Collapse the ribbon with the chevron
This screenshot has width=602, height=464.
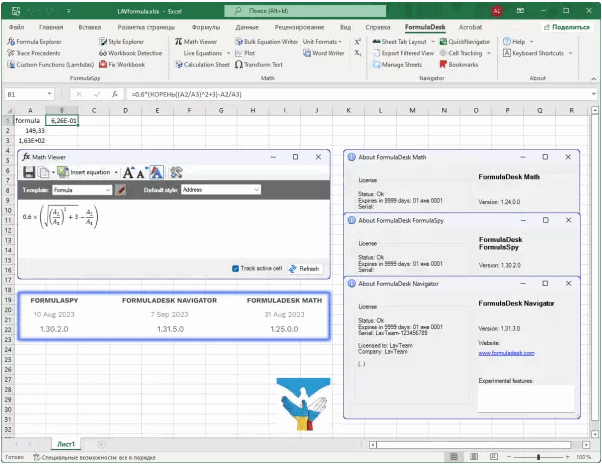tap(594, 78)
